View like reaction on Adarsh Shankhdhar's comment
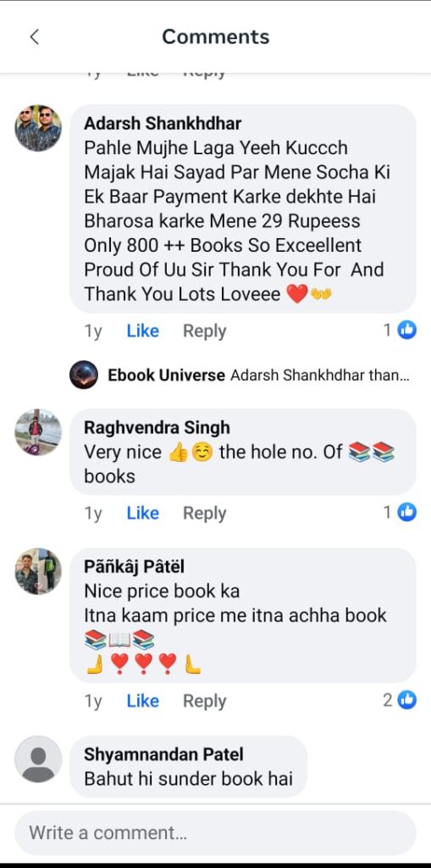The image size is (431, 868). (400, 331)
